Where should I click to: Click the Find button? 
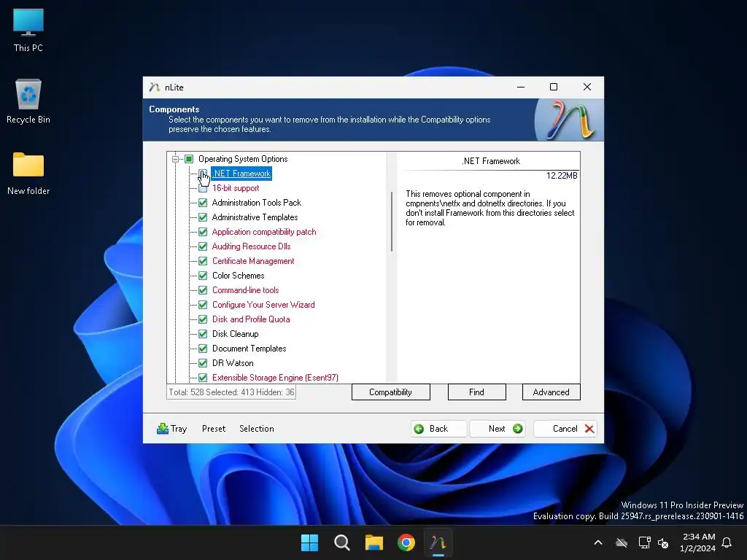pos(476,392)
